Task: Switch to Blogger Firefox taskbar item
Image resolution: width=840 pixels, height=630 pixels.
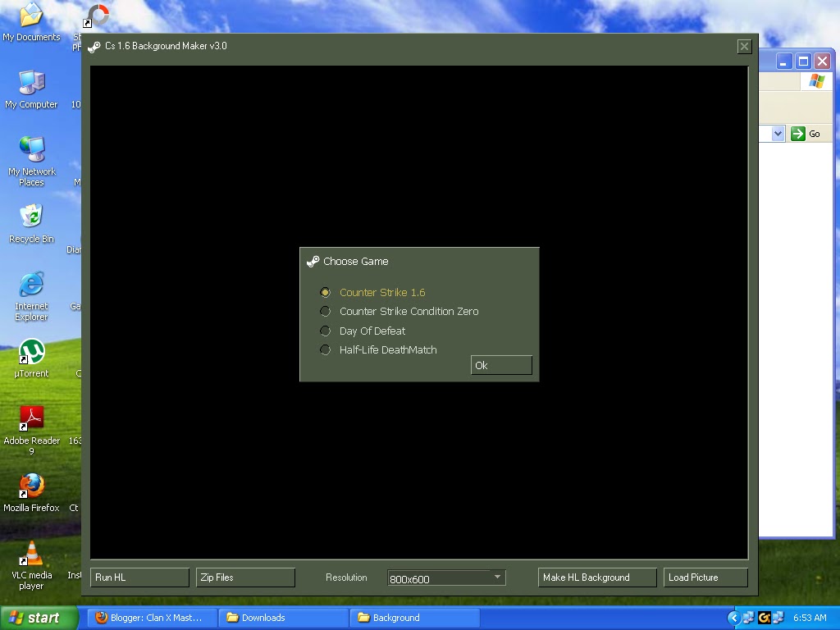Action: coord(152,618)
